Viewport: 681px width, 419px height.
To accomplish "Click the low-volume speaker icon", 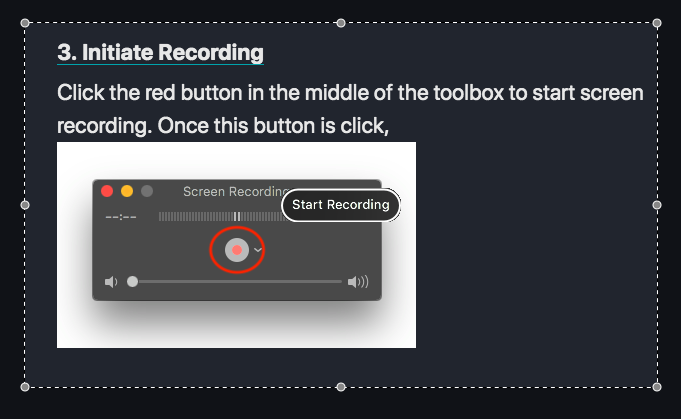I will (111, 282).
